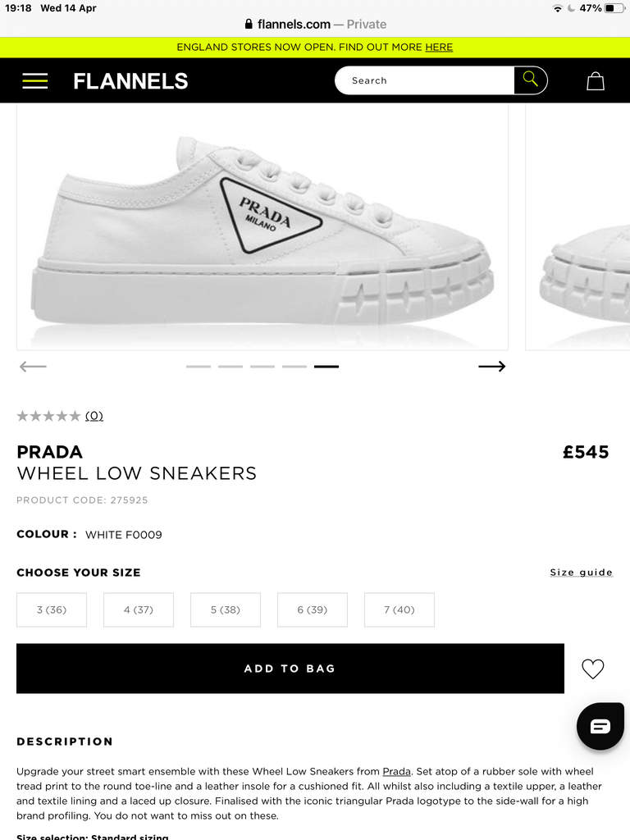Open the shopping bag icon
Screen dimensions: 630x840
click(x=596, y=81)
